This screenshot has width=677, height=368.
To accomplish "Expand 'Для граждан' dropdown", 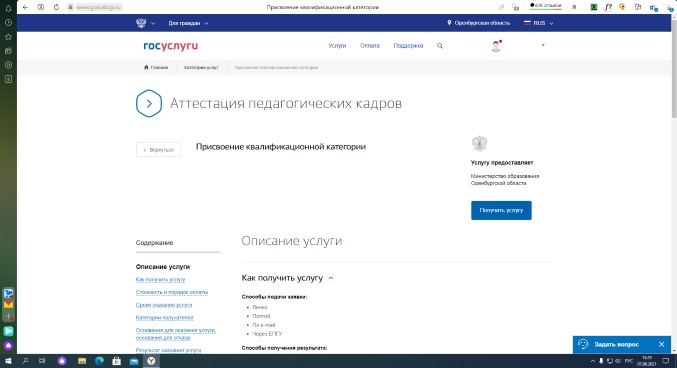I will click(188, 23).
